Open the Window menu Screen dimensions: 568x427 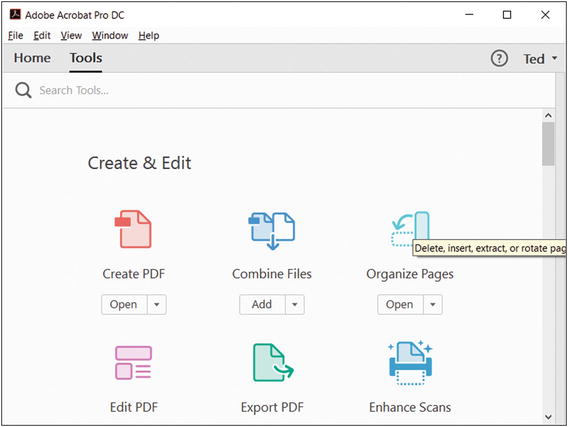point(110,35)
